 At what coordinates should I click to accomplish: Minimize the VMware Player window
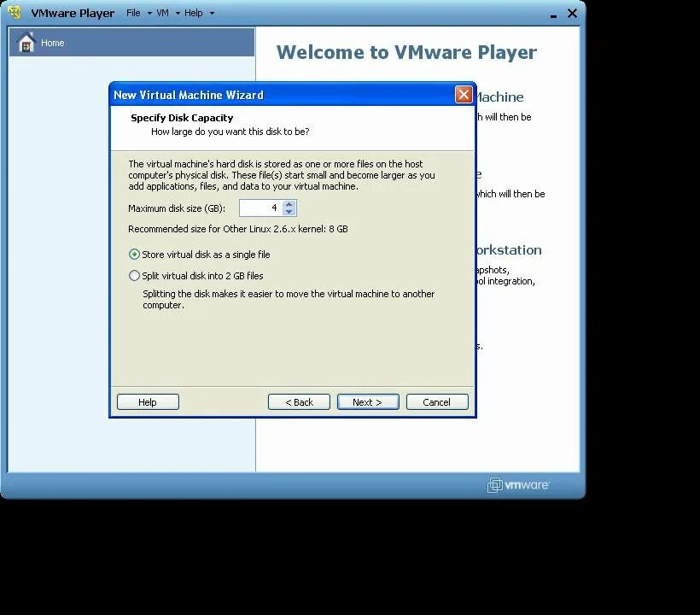[x=553, y=16]
